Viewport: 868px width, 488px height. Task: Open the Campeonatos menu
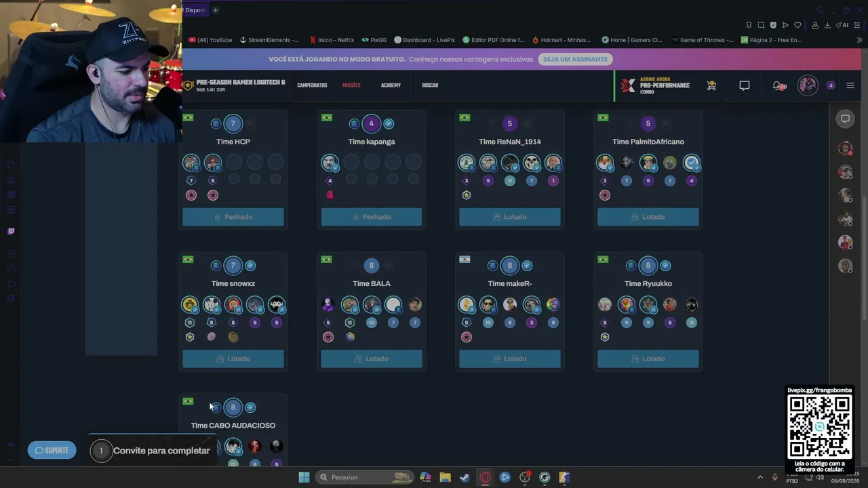pos(312,85)
